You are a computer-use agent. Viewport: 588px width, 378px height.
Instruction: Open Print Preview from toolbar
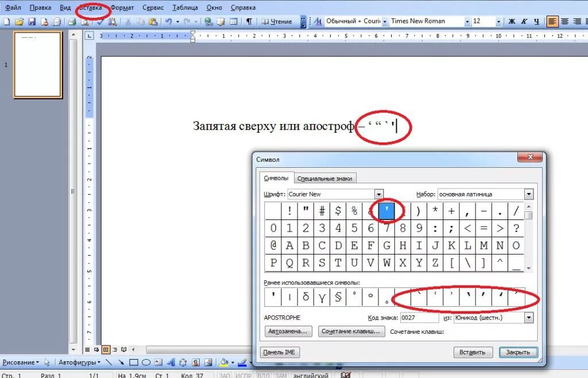(x=85, y=22)
